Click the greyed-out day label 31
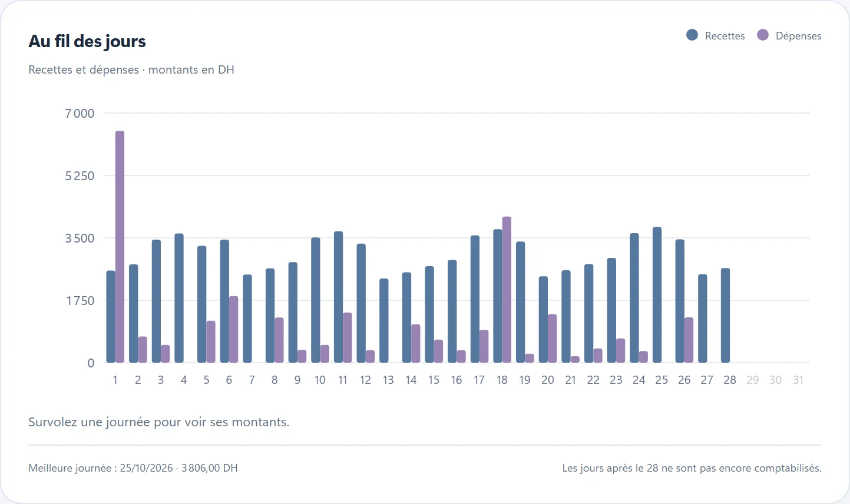The image size is (850, 504). (798, 380)
